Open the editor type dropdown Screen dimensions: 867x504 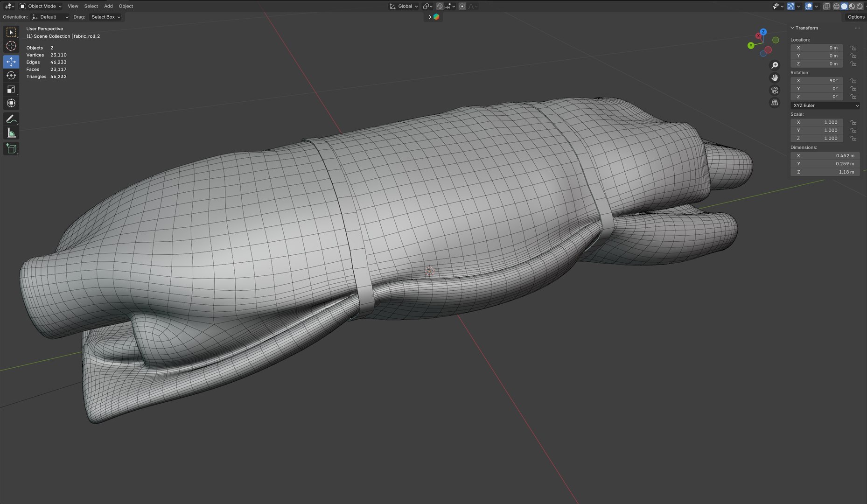pos(9,6)
